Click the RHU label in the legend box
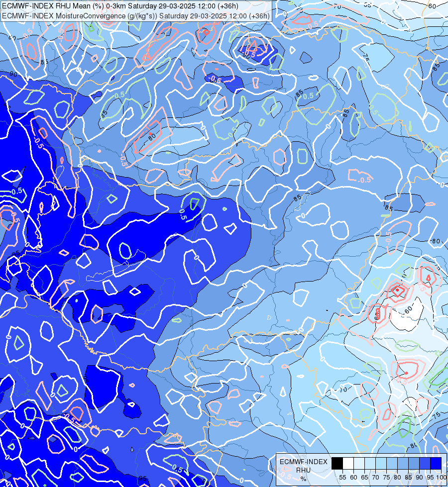 (x=303, y=470)
